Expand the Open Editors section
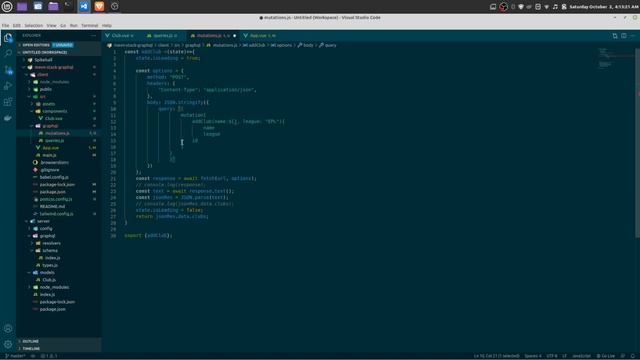The image size is (640, 360). click(x=59, y=45)
